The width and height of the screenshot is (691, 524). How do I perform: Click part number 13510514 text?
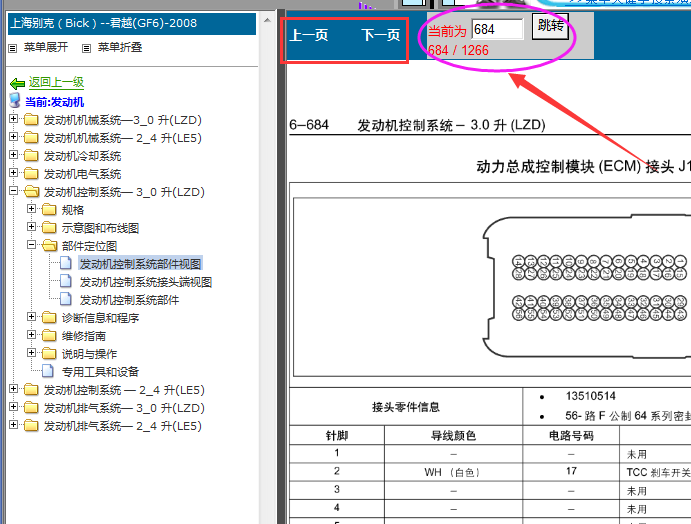click(591, 396)
